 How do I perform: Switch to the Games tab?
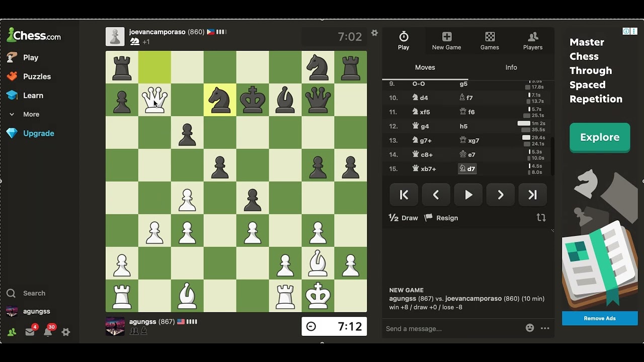[x=490, y=41]
